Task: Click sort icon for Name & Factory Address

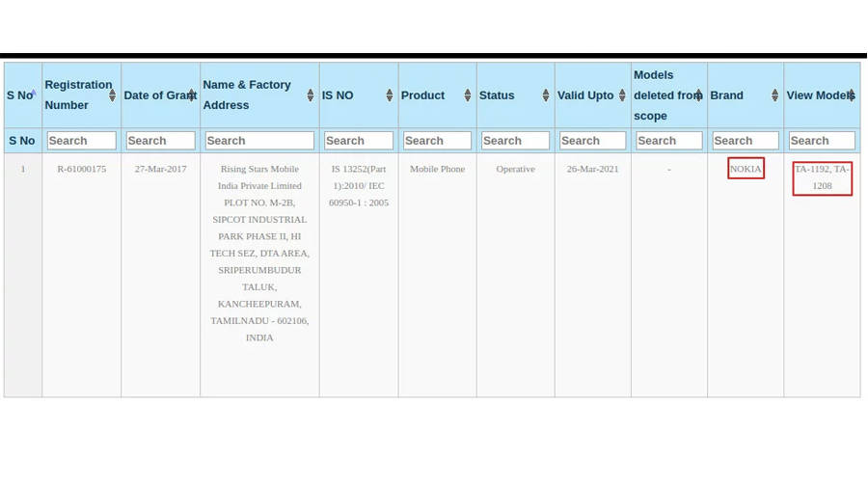Action: point(311,95)
